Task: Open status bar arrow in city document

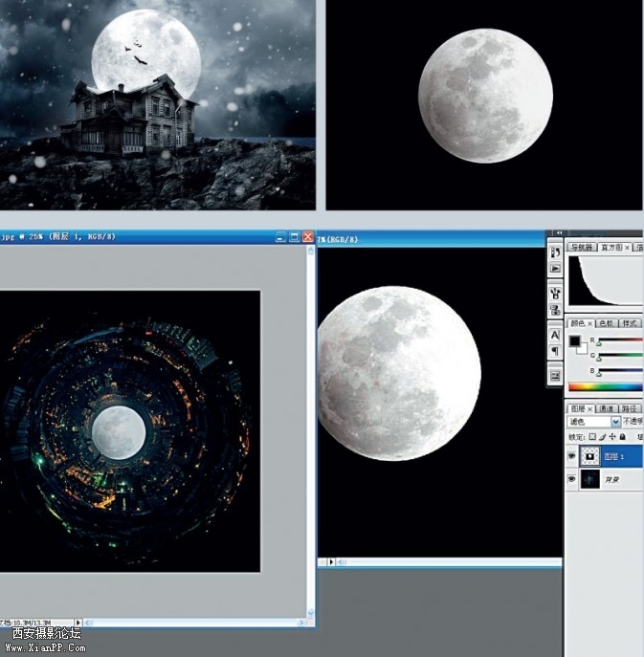Action: [x=78, y=623]
